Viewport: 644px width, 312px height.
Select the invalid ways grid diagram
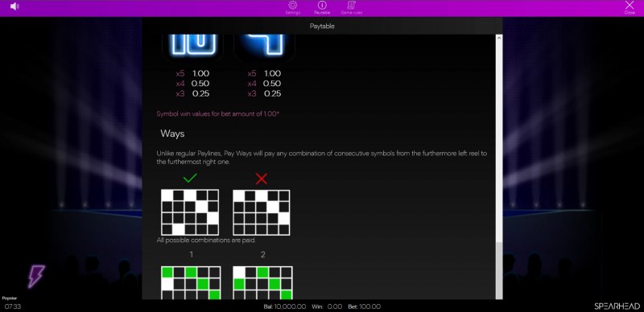pyautogui.click(x=261, y=212)
